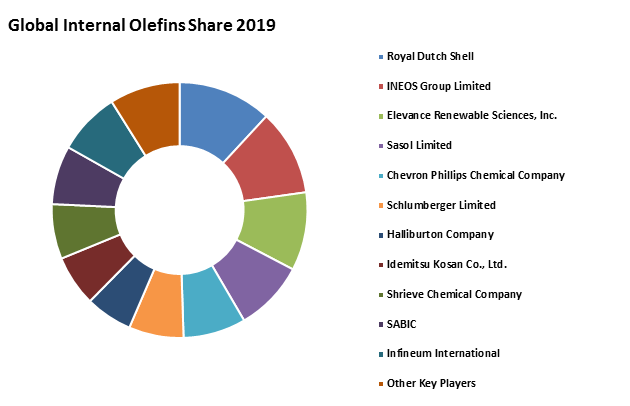Click the Infineum International legend text

pyautogui.click(x=443, y=353)
